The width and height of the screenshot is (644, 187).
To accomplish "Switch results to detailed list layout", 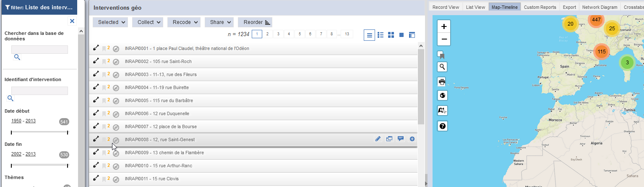I will click(381, 35).
